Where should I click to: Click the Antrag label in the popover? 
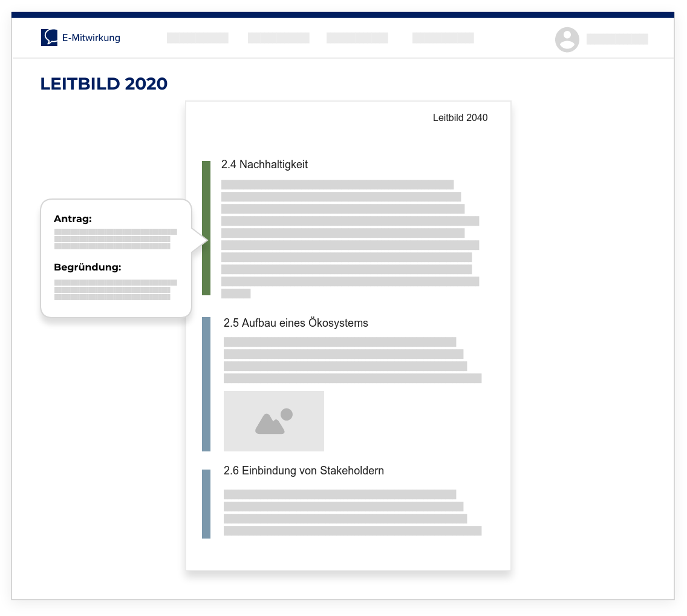click(x=73, y=219)
